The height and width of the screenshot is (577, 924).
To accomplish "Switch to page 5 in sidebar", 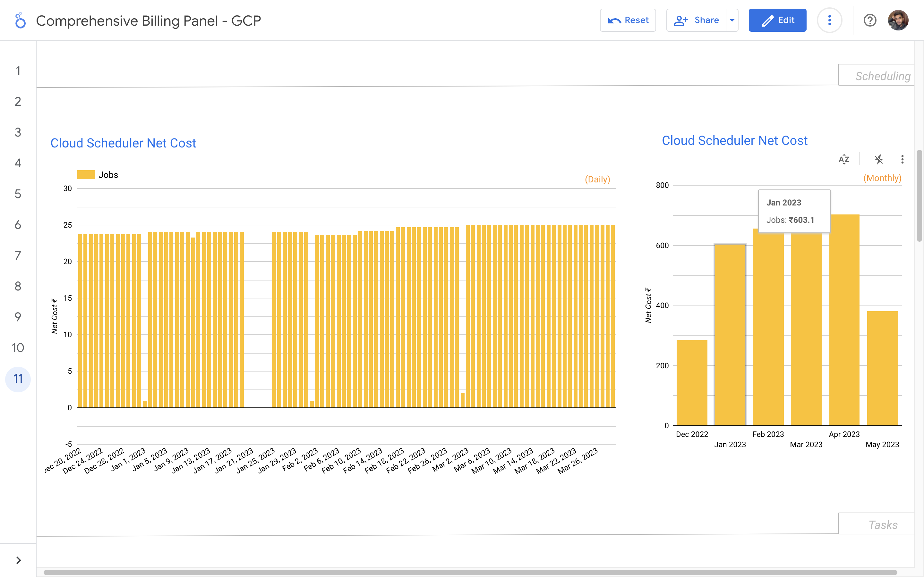I will click(x=18, y=194).
